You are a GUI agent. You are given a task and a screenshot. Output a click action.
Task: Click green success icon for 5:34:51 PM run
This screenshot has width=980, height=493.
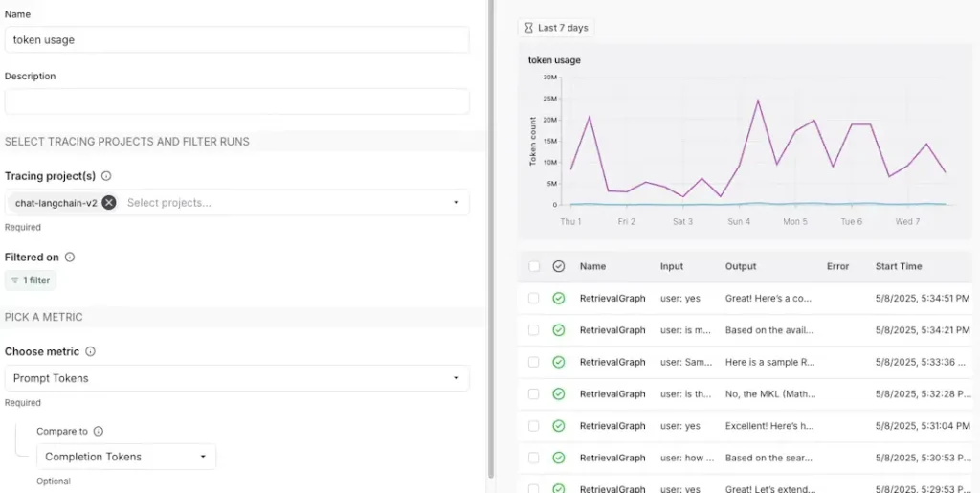pyautogui.click(x=559, y=298)
